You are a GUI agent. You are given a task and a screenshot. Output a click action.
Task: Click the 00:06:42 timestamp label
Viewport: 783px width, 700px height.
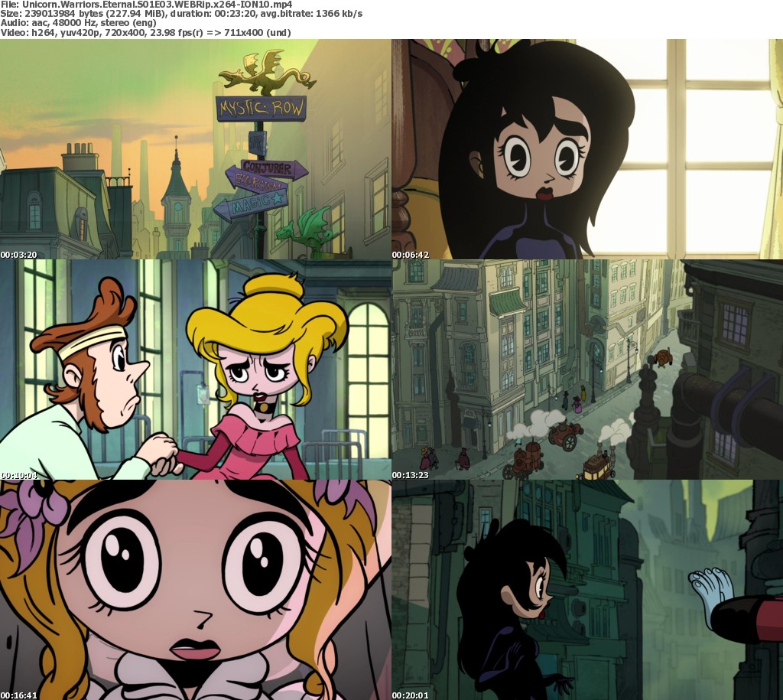411,254
